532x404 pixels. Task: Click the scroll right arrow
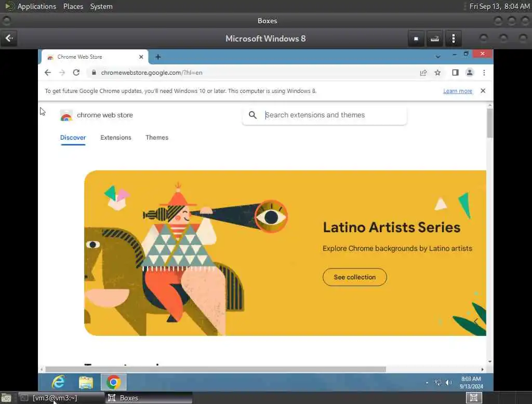tap(483, 369)
